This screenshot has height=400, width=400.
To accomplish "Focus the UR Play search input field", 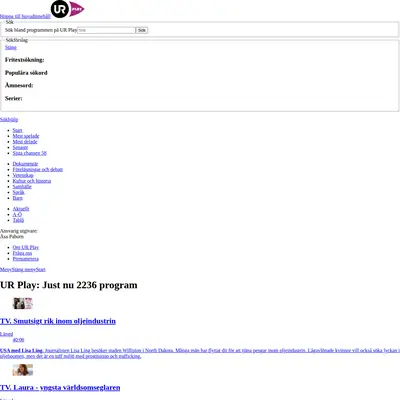I will tap(106, 30).
